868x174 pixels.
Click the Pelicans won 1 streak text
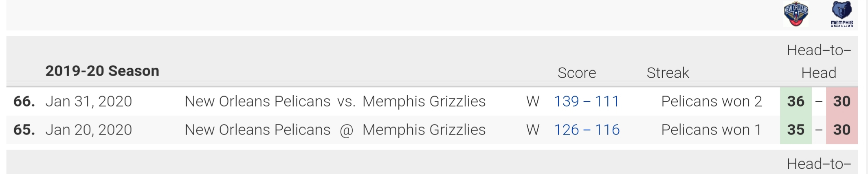point(711,130)
